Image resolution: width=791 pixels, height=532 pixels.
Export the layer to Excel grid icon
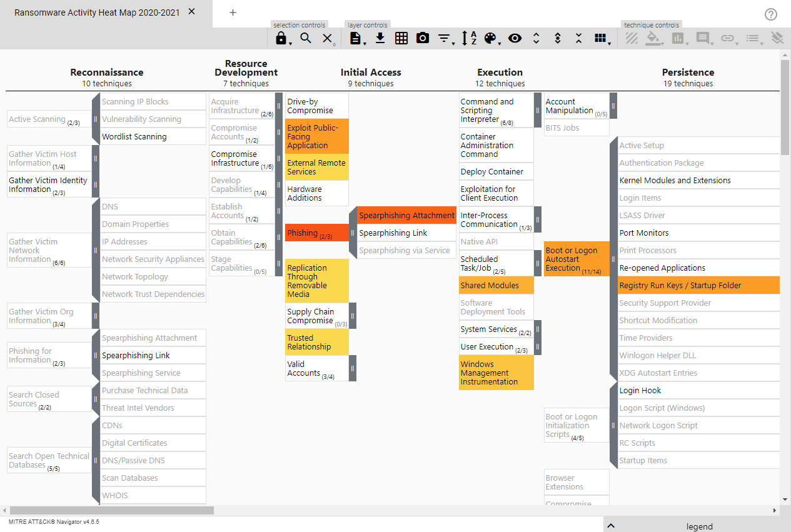[x=401, y=38]
